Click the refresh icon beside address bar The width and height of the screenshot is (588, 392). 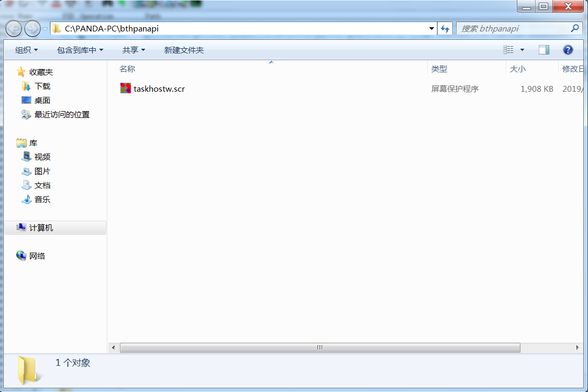point(445,28)
